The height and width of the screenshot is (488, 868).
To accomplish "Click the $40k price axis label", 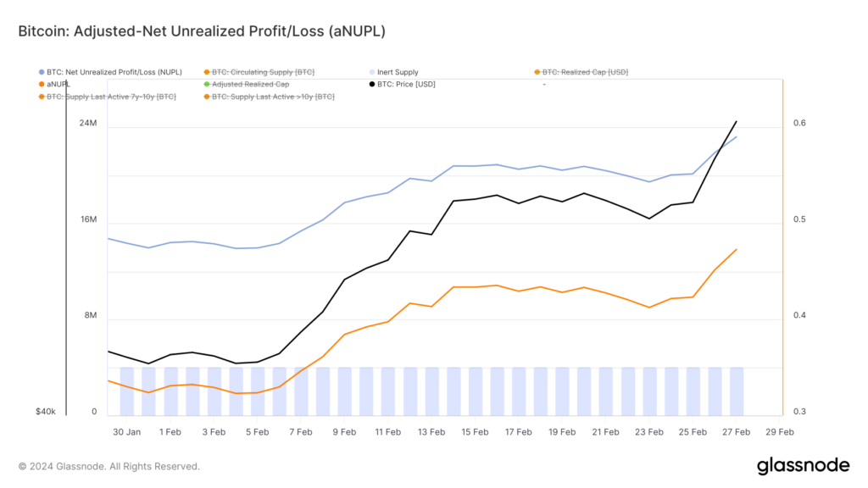I will (46, 412).
